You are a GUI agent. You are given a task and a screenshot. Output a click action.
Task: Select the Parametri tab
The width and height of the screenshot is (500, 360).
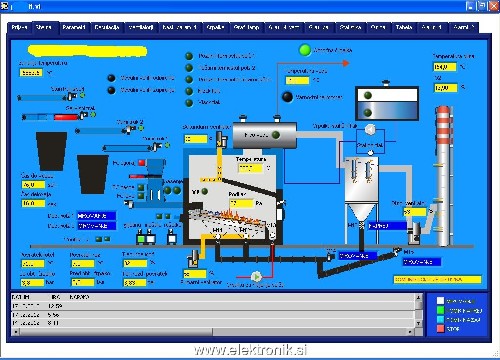[x=74, y=27]
